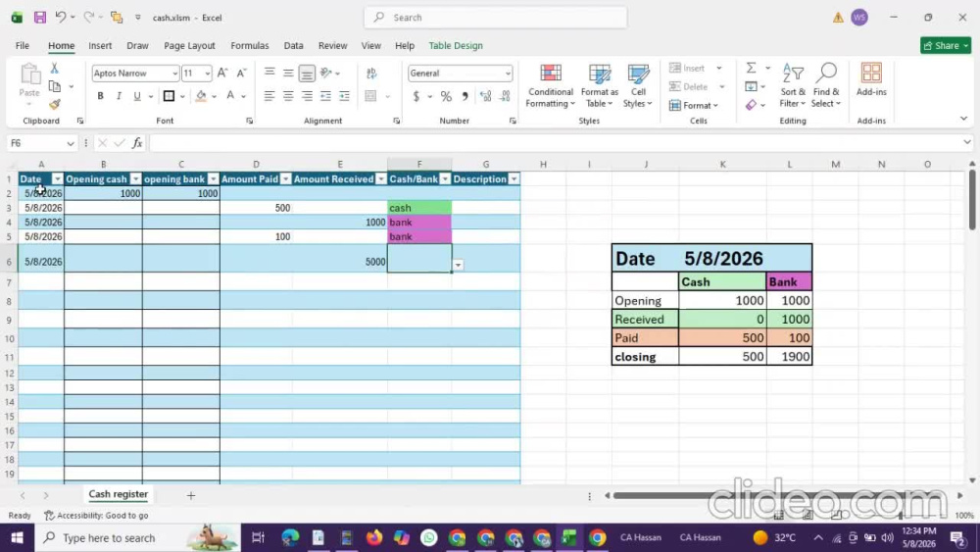
Task: Open WhatsApp from the taskbar
Action: [429, 537]
